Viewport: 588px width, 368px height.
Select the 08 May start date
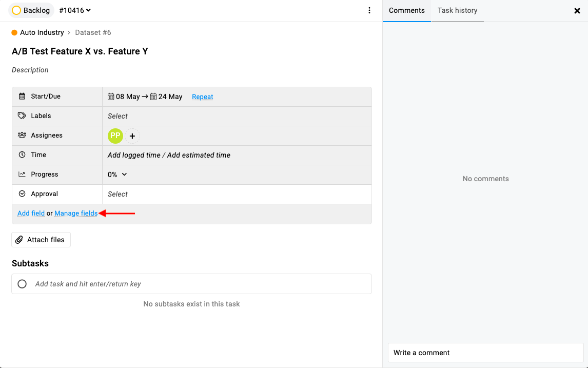(x=124, y=97)
